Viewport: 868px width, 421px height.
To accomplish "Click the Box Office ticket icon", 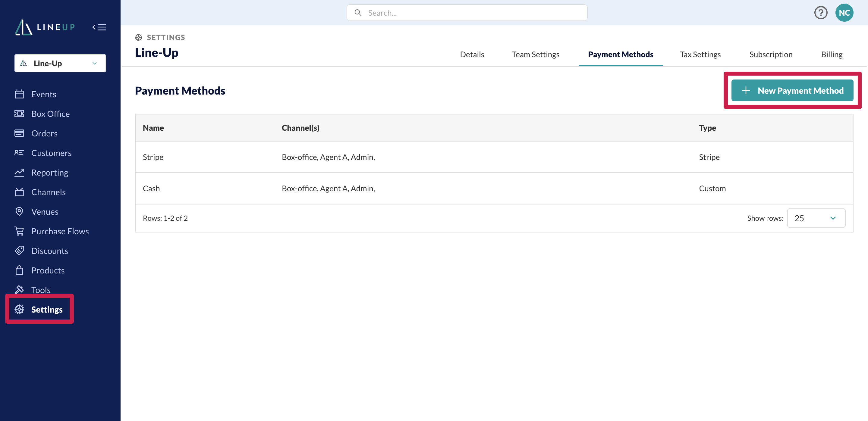I will pyautogui.click(x=19, y=114).
